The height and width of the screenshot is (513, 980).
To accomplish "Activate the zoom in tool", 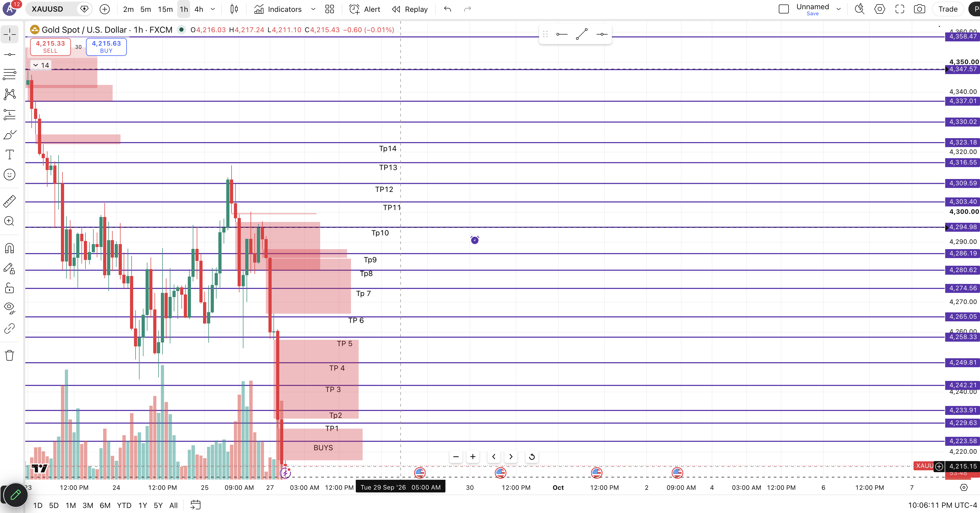I will [x=9, y=221].
